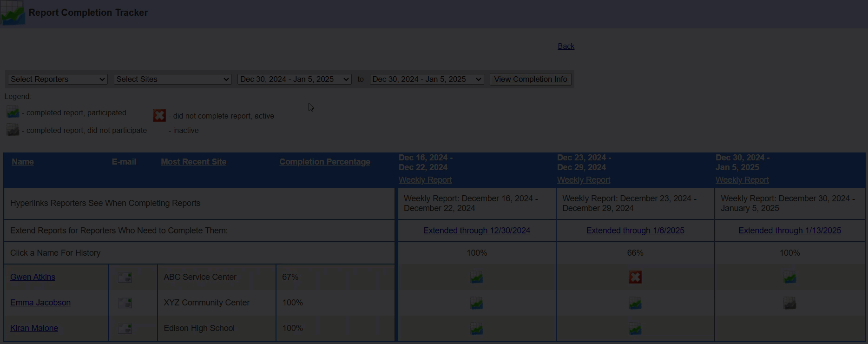Image resolution: width=868 pixels, height=344 pixels.
Task: Click Gwen Atkins' completed icon for Dec 16 week
Action: point(476,278)
